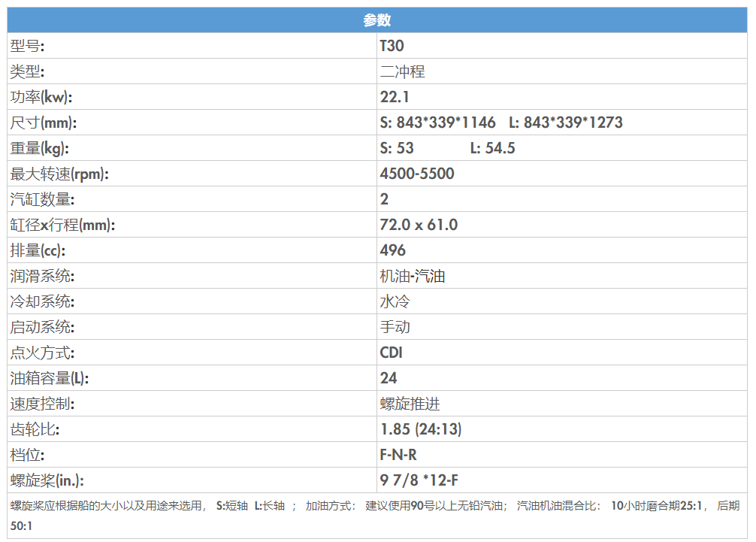Viewport: 756px width, 542px height.
Task: Click the 类型: label
Action: (x=28, y=71)
